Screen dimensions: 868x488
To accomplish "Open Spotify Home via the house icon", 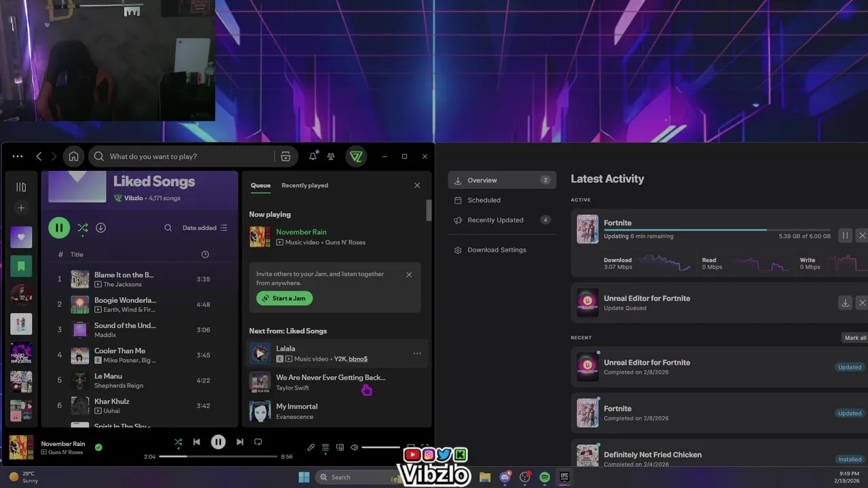I will click(73, 157).
